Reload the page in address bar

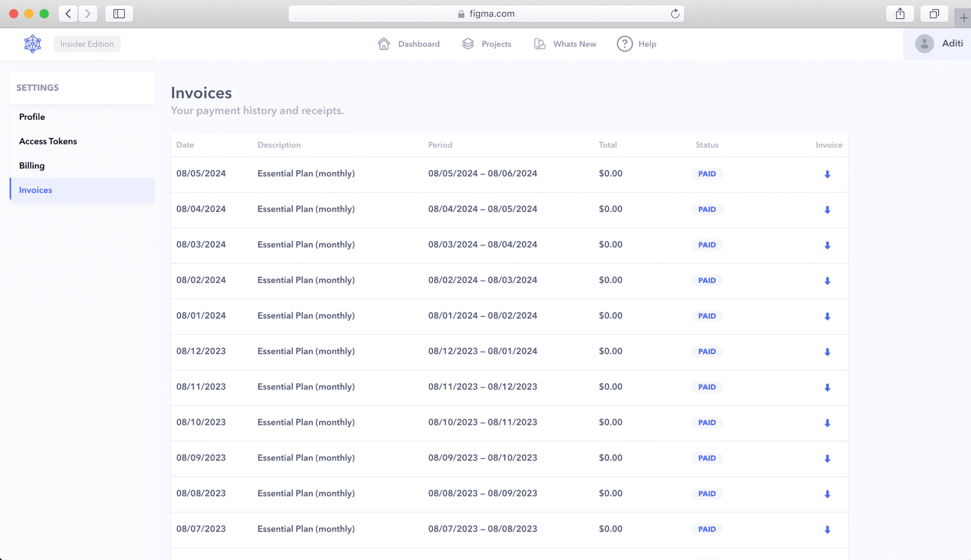pos(675,14)
